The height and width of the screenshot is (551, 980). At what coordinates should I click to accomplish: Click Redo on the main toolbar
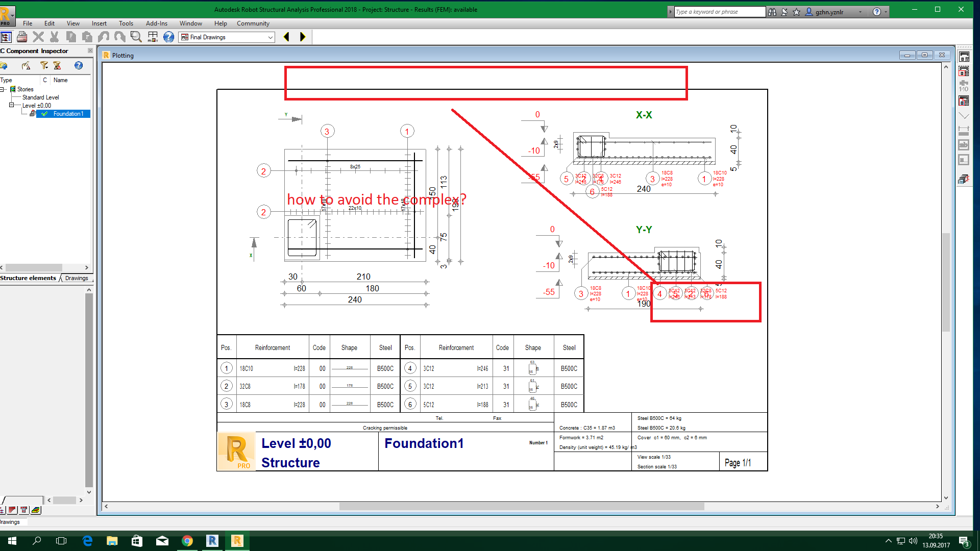[x=120, y=37]
